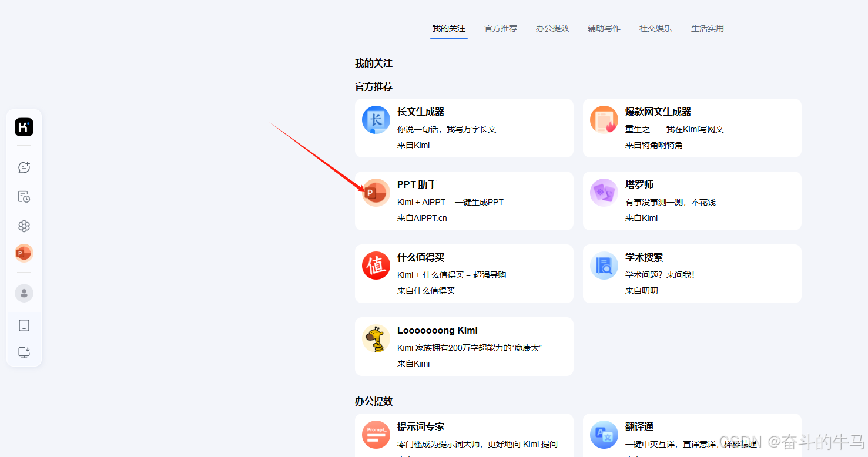Click the 零门槛成为提示词大师 description

[478, 444]
